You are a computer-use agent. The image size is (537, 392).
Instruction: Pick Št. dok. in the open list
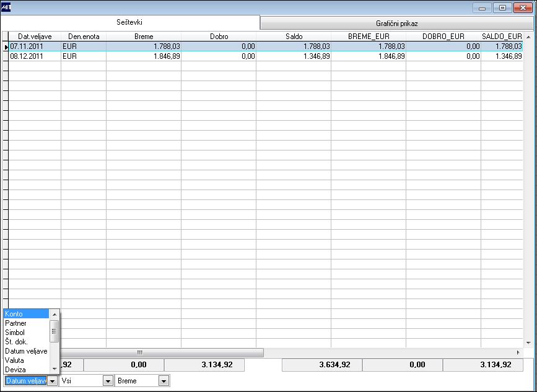click(27, 342)
